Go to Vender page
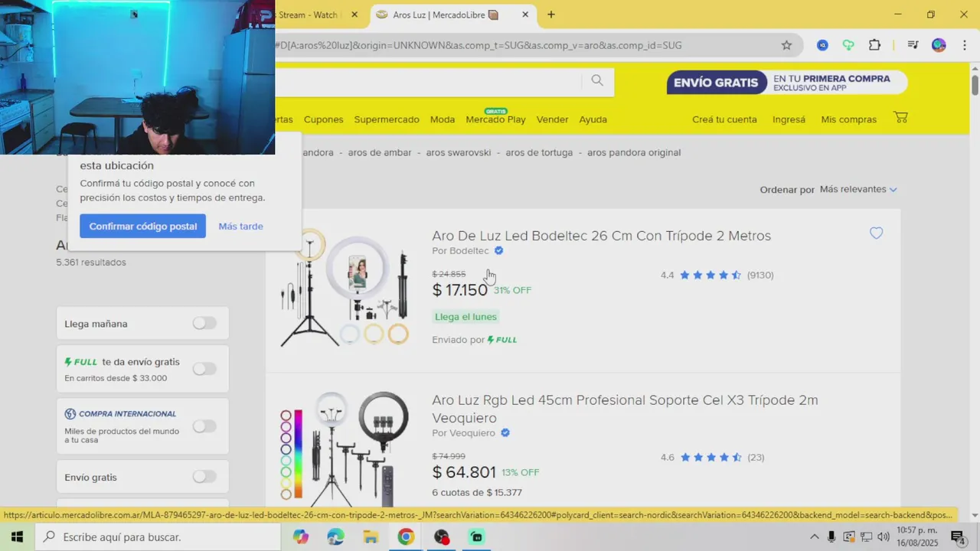Screen dimensions: 980x551 coord(552,119)
